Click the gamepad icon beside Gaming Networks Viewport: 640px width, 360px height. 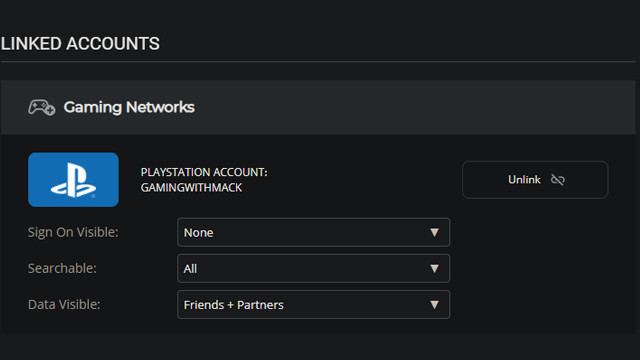tap(42, 107)
